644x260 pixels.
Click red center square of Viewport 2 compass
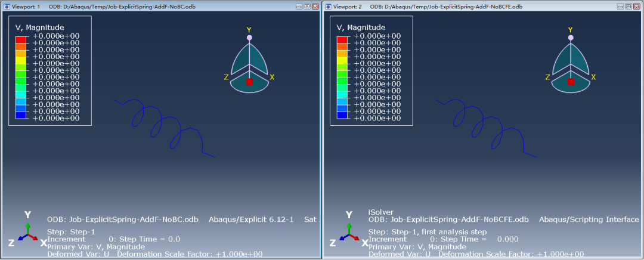pyautogui.click(x=571, y=82)
